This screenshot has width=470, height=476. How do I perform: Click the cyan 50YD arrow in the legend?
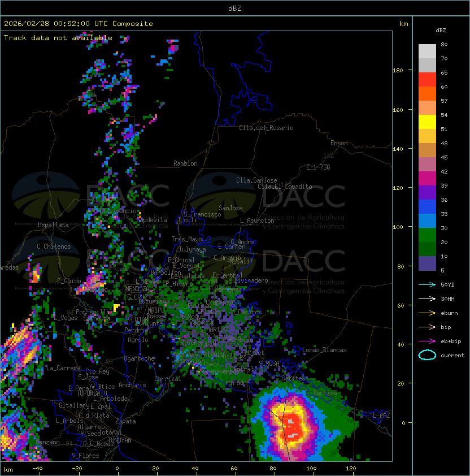pos(427,284)
